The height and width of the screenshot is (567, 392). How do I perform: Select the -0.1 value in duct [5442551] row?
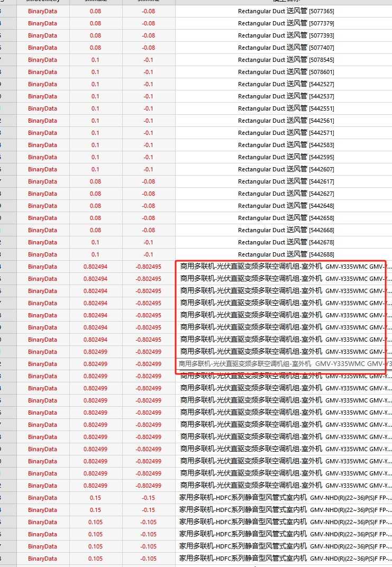tap(148, 108)
